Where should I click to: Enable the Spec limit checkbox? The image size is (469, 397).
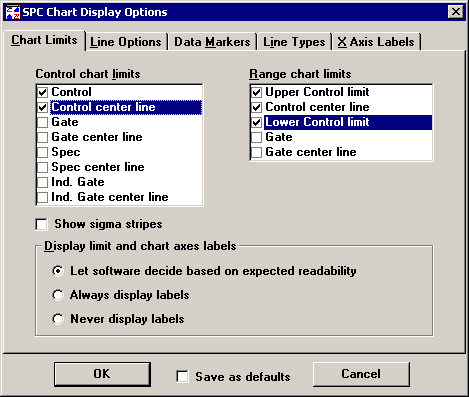(43, 152)
